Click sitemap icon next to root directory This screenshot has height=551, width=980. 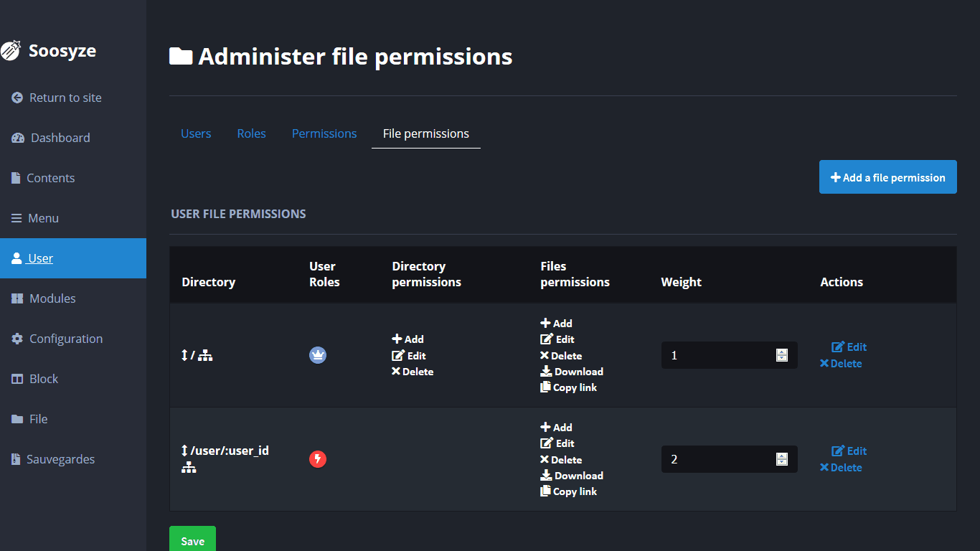tap(205, 355)
